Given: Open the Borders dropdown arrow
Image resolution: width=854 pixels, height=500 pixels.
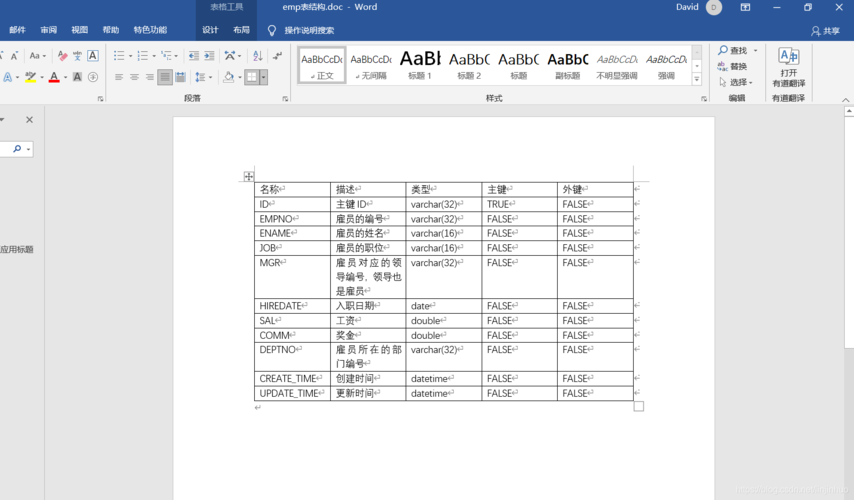Looking at the screenshot, I should pos(264,77).
